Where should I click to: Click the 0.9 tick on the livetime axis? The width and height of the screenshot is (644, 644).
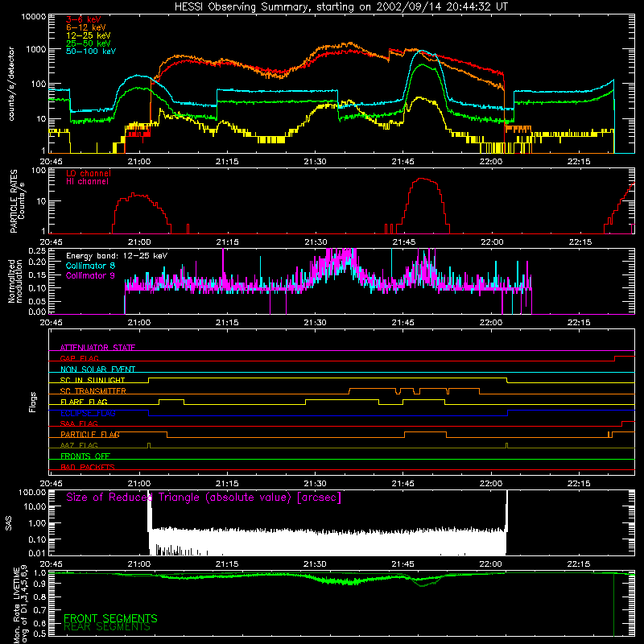pyautogui.click(x=39, y=584)
